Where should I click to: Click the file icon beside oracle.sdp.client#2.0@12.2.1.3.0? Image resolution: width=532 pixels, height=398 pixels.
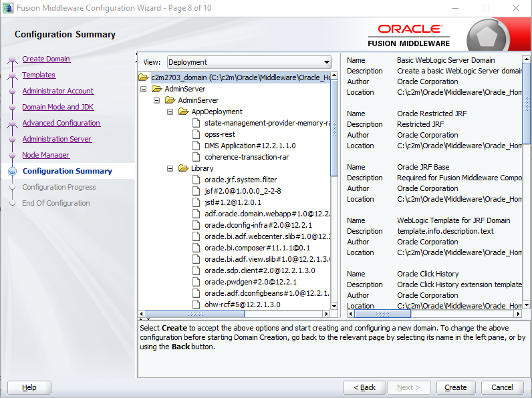(x=196, y=270)
